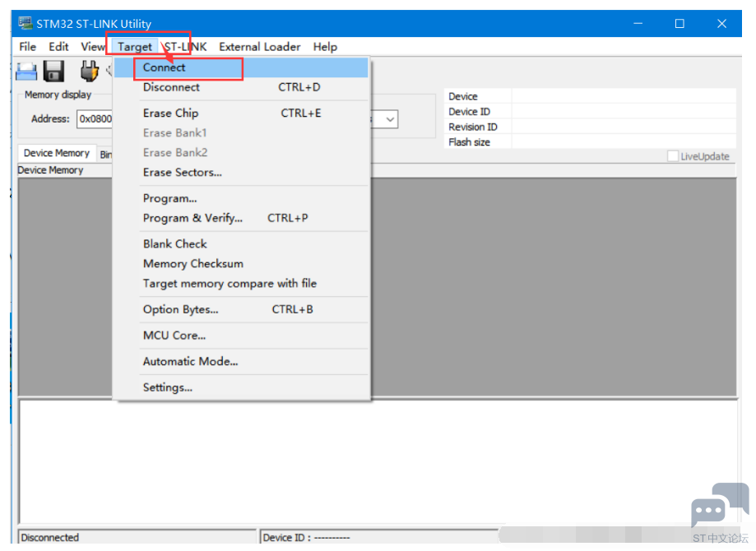Open the ST-LINK menu
The image size is (756, 551).
[186, 47]
